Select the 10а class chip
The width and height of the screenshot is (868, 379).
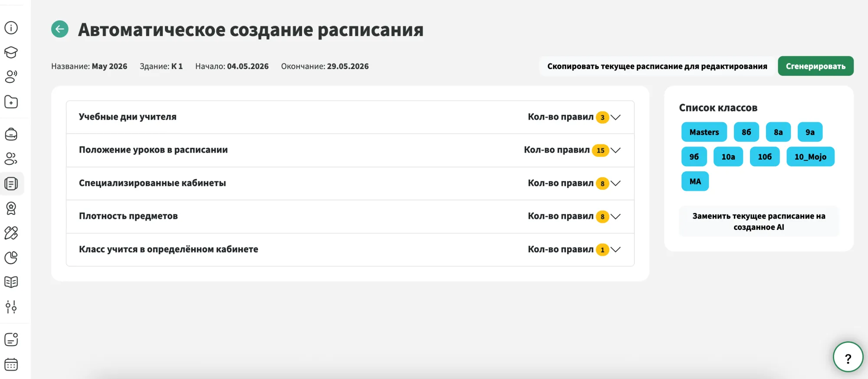tap(728, 157)
